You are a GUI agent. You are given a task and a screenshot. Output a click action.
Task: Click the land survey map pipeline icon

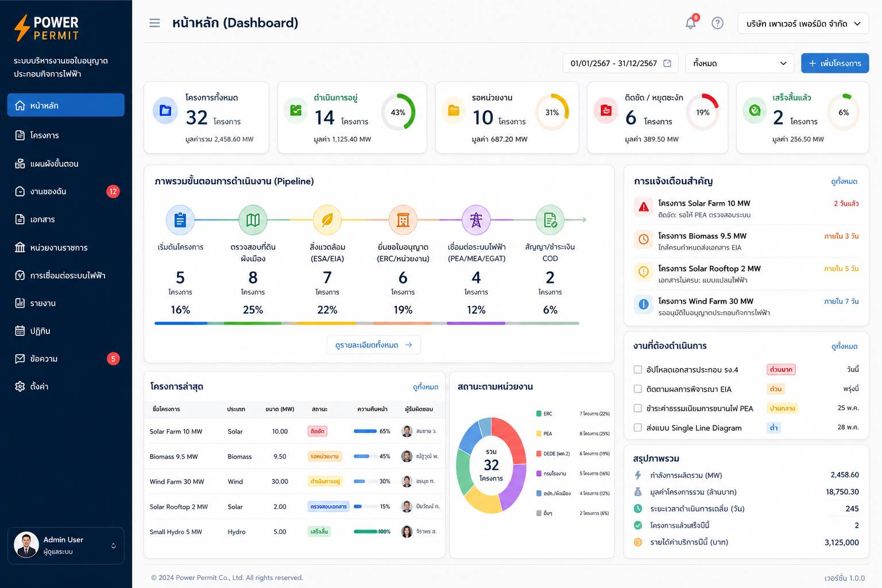(253, 220)
